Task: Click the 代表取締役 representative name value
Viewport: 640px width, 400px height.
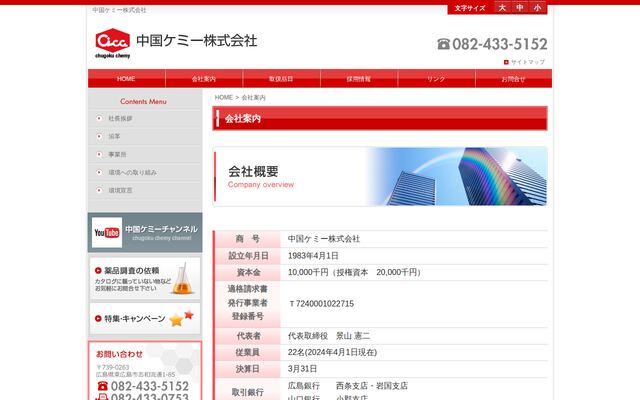Action: click(x=329, y=336)
